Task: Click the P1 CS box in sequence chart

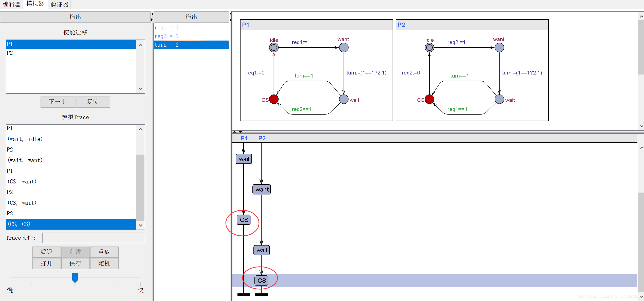Action: [x=244, y=220]
